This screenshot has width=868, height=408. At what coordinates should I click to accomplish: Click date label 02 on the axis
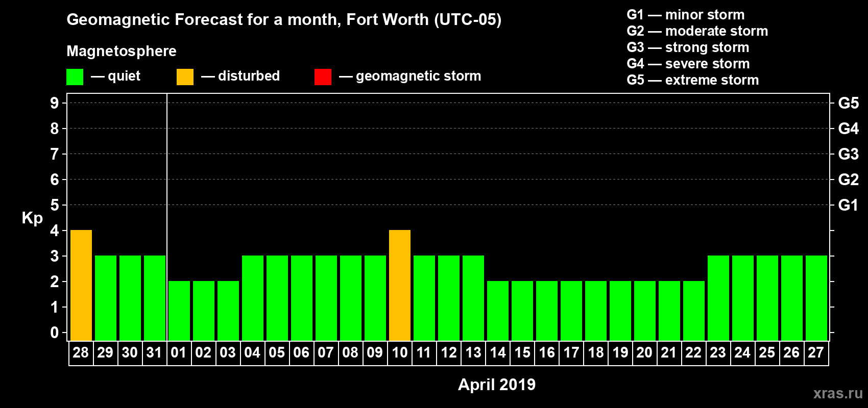pyautogui.click(x=203, y=353)
